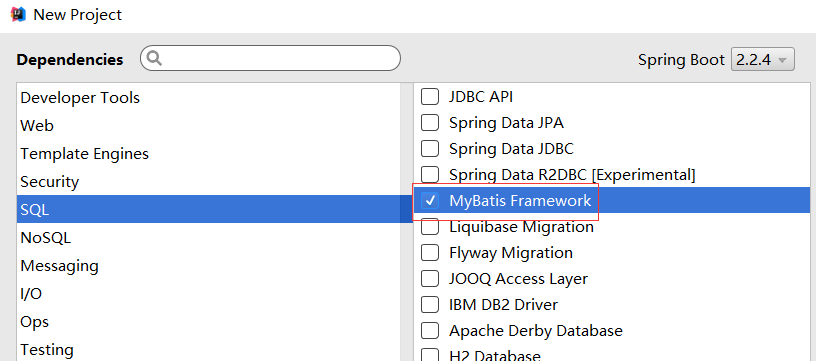Tick Spring Data JDBC checkbox

click(429, 149)
